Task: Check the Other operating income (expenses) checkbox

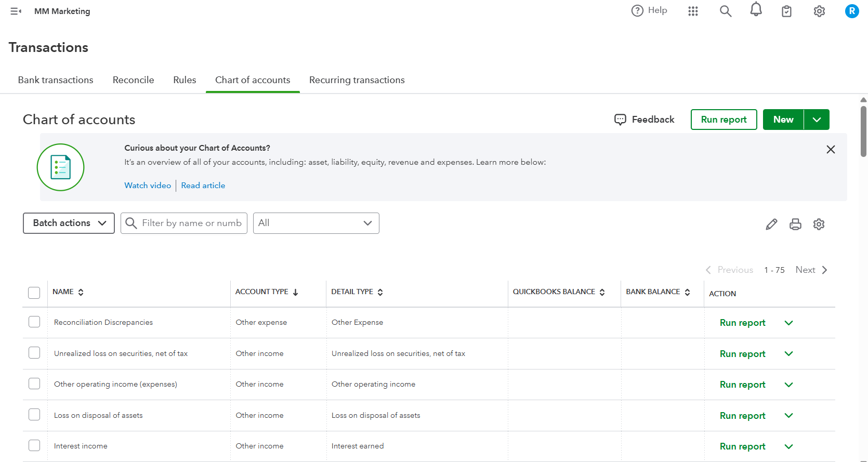Action: click(x=34, y=384)
